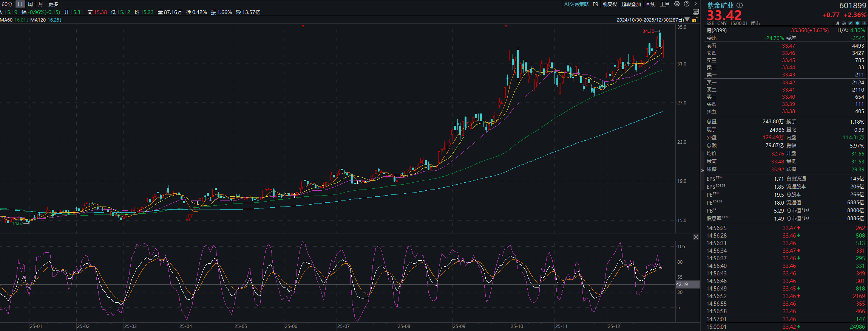Expand the date range dropdown triangle

(687, 20)
